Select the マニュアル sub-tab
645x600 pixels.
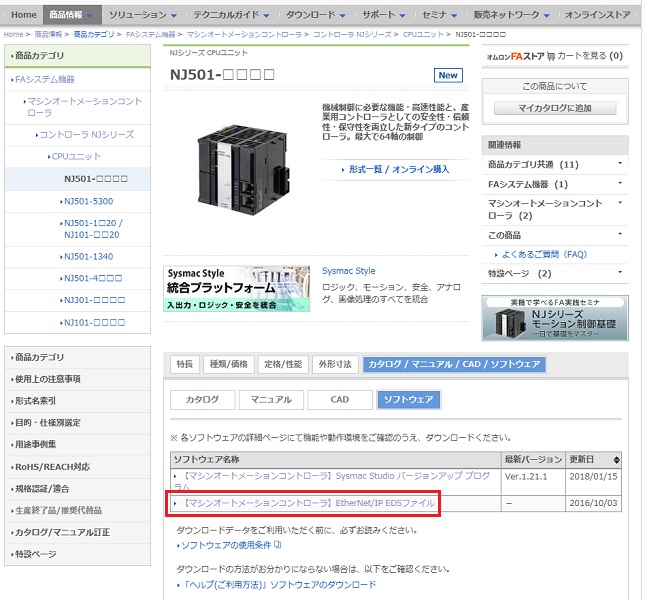[271, 399]
